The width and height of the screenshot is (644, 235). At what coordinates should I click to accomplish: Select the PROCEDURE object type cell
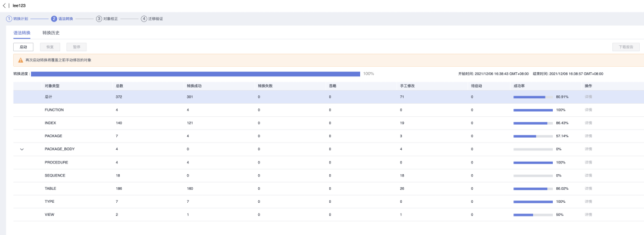56,162
